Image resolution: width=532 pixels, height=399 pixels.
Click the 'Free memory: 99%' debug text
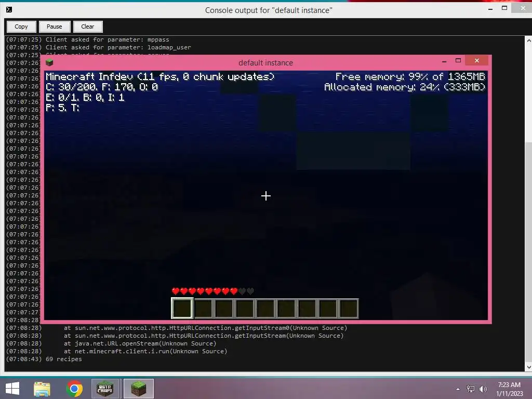point(410,77)
